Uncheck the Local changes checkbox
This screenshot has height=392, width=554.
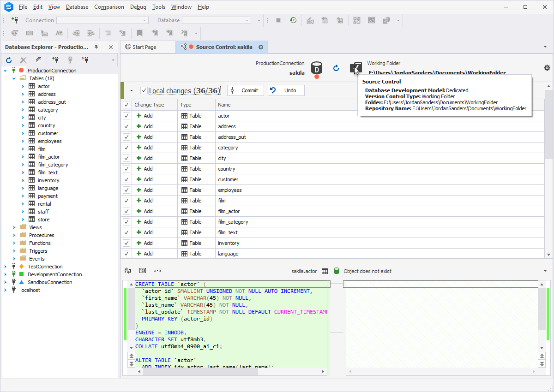point(144,91)
